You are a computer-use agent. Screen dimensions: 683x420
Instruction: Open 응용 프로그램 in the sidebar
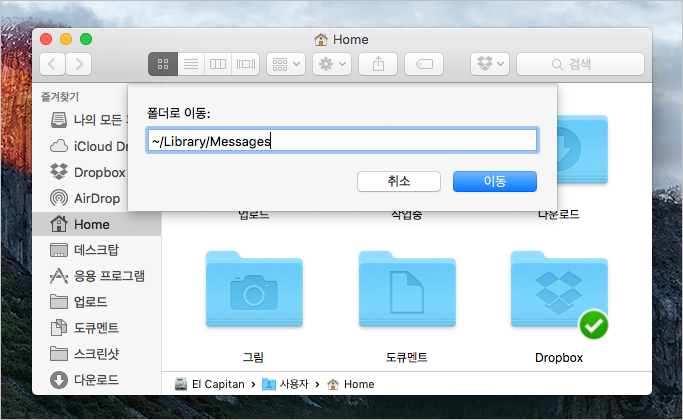[97, 276]
